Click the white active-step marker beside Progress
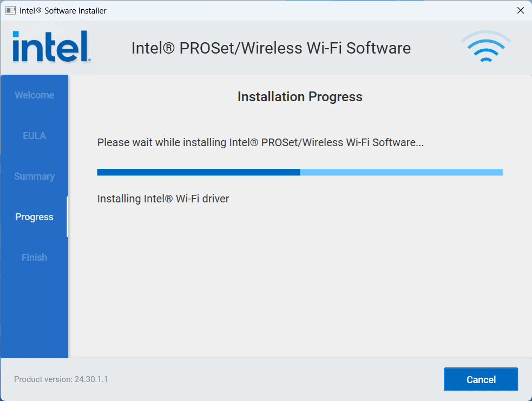Screen dimensions: 532x401 point(67,216)
